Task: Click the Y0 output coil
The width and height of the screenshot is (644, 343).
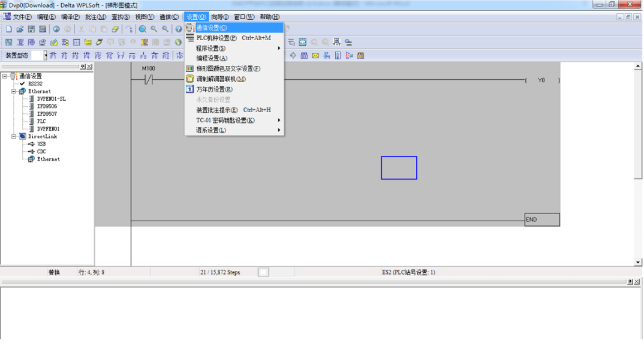Action: pyautogui.click(x=541, y=80)
